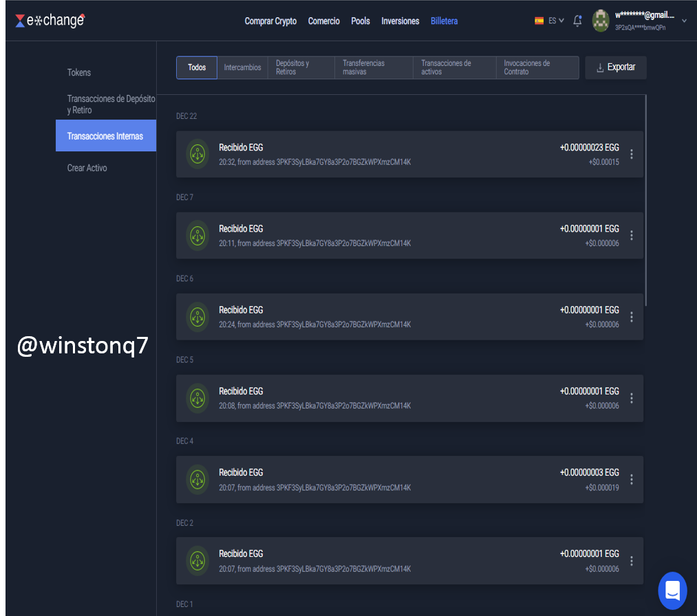Click the +$0.00015 value
This screenshot has width=697, height=616.
coord(603,162)
